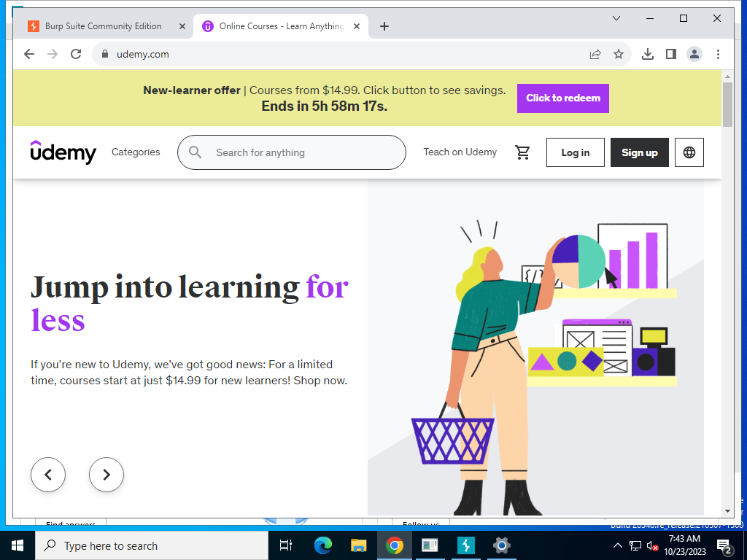Click the muted volume tray icon
Screen dimensions: 747x560
point(652,545)
